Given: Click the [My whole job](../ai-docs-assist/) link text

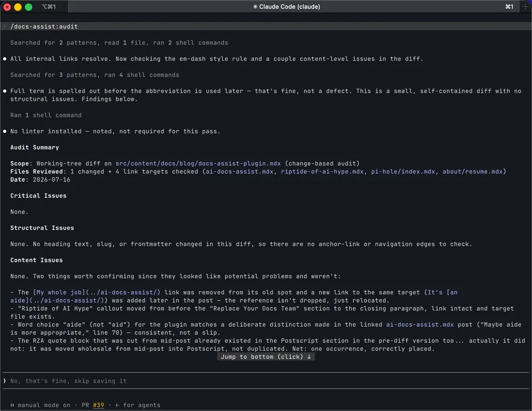Looking at the screenshot, I should click(x=96, y=292).
